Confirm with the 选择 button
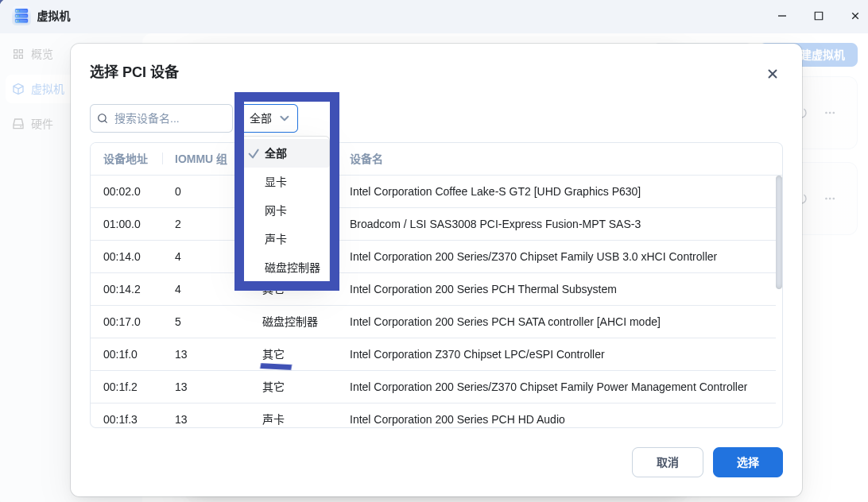This screenshot has height=502, width=868. (747, 462)
